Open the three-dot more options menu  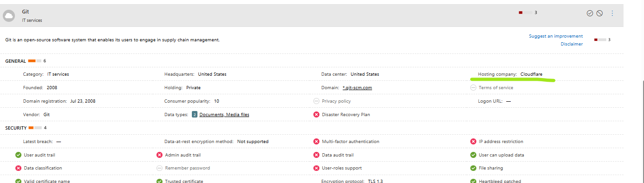click(612, 13)
